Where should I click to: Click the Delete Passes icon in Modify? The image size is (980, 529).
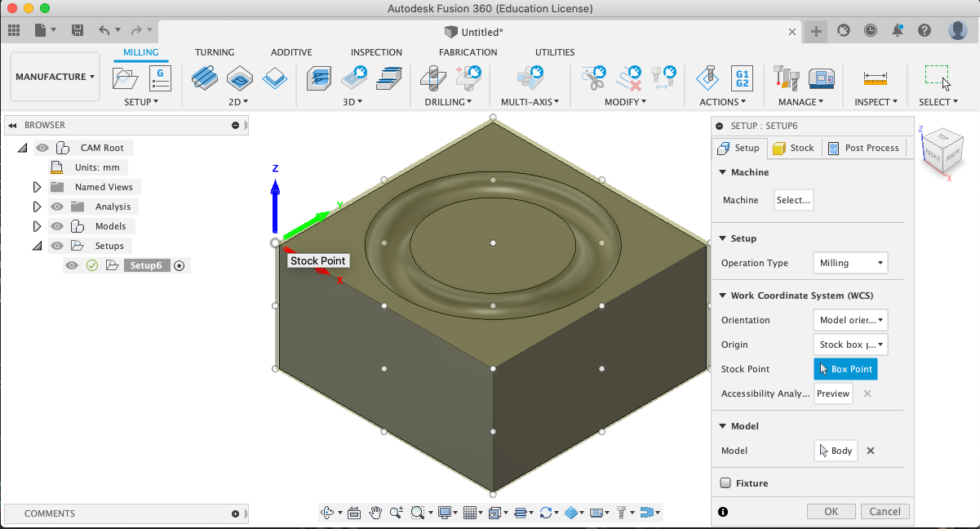click(629, 78)
